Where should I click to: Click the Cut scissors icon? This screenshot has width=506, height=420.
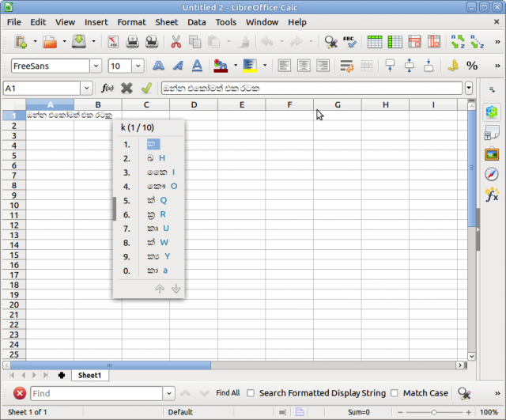pyautogui.click(x=176, y=42)
